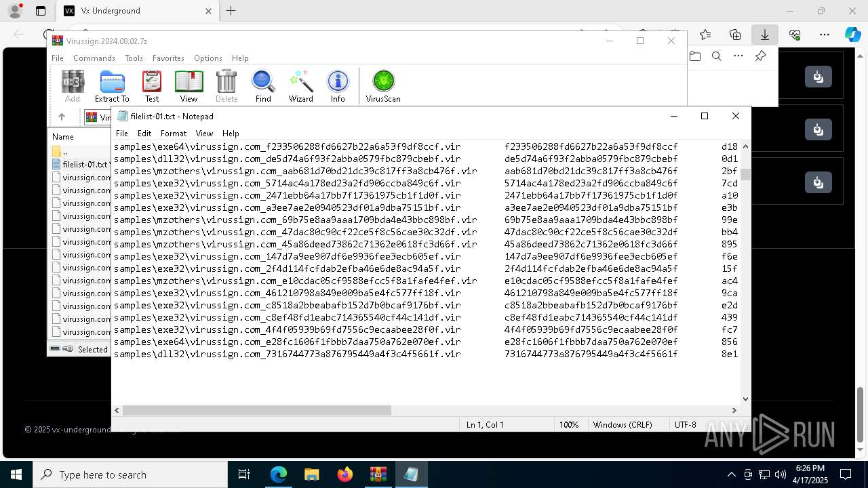Screen dimensions: 868x488
Task: Launch the WinRAR Wizard
Action: pyautogui.click(x=300, y=86)
